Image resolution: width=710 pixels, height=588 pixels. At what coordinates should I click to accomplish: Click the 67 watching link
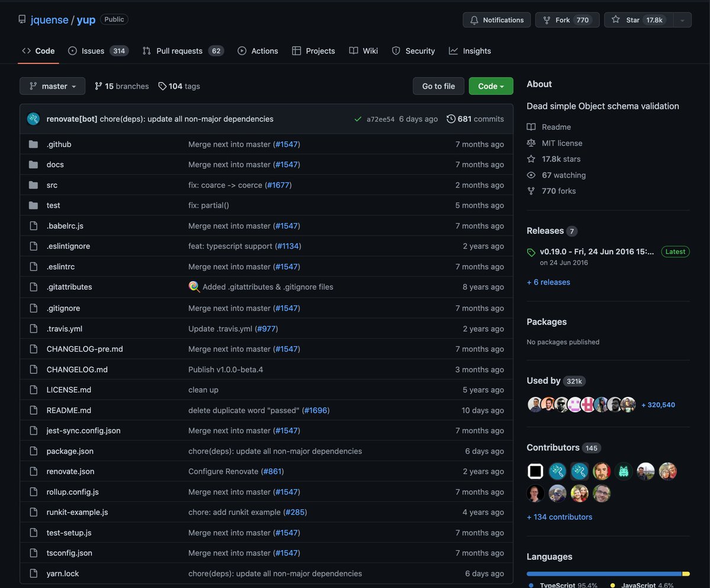click(556, 175)
